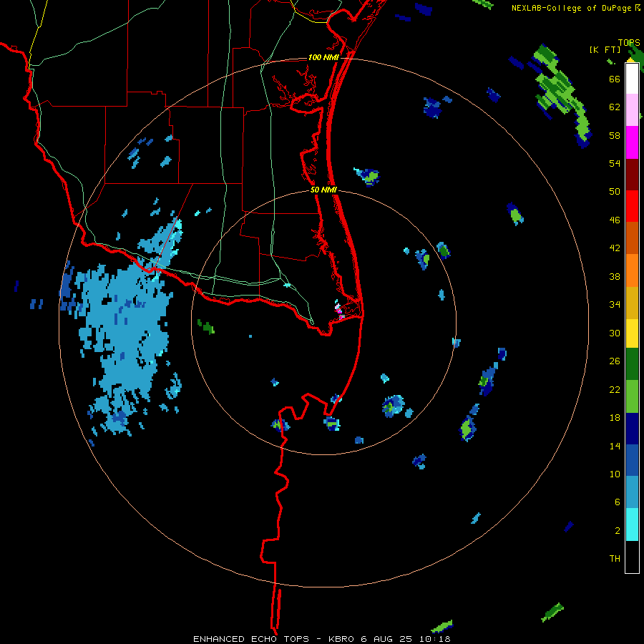
Task: Click the '18' legend value
Action: pos(615,418)
